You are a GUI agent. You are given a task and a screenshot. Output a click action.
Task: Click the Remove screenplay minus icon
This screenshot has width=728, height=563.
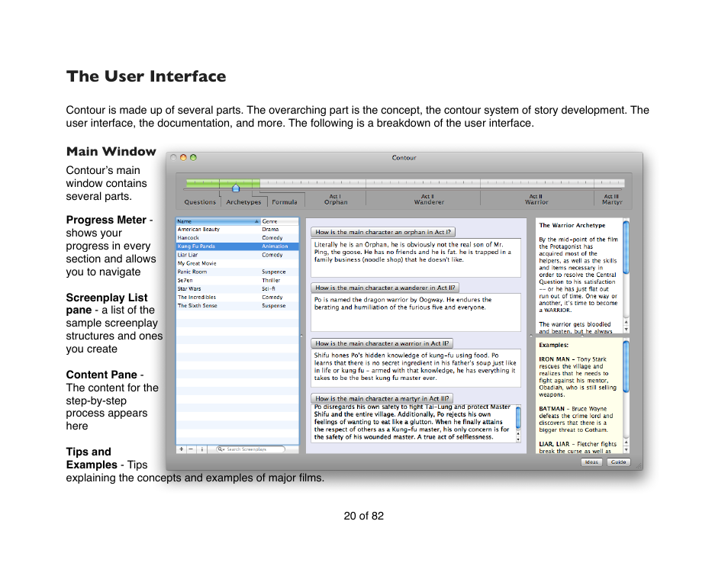(191, 449)
